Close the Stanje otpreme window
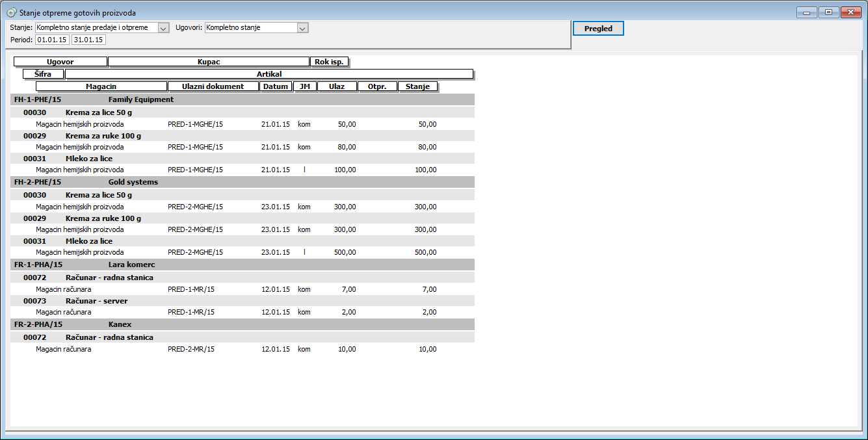Image resolution: width=868 pixels, height=440 pixels. point(850,12)
